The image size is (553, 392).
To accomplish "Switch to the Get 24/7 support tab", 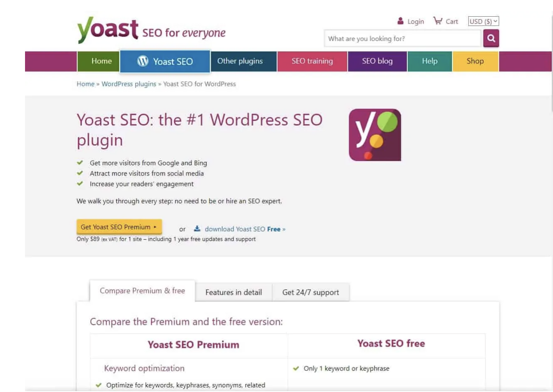I will pos(311,292).
